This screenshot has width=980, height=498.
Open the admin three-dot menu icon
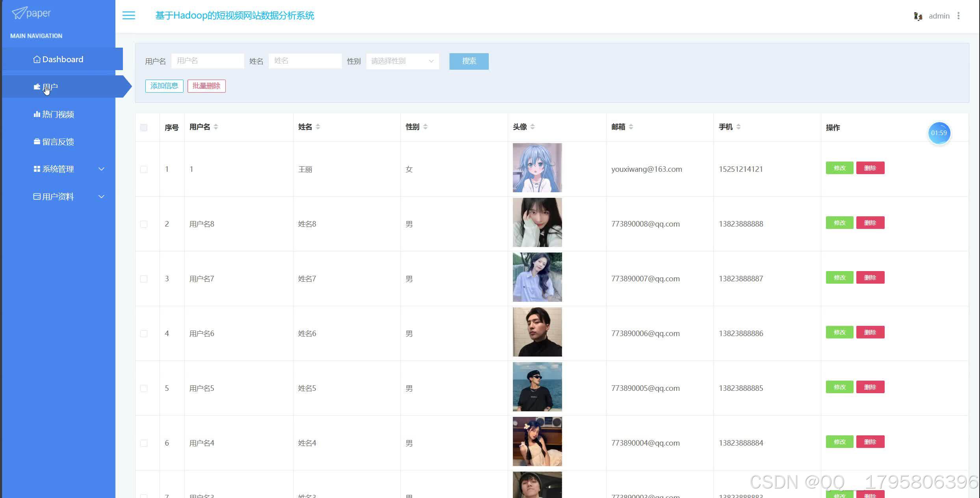[958, 16]
